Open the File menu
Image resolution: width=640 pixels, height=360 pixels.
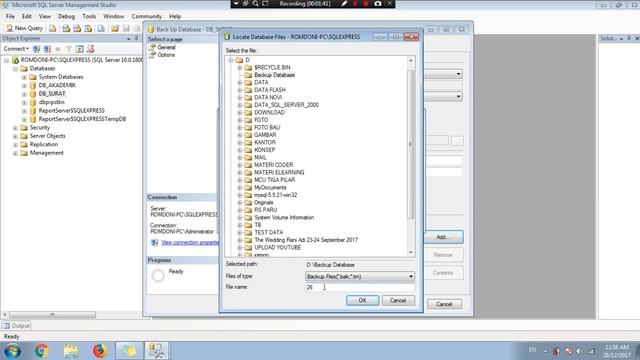tap(10, 16)
